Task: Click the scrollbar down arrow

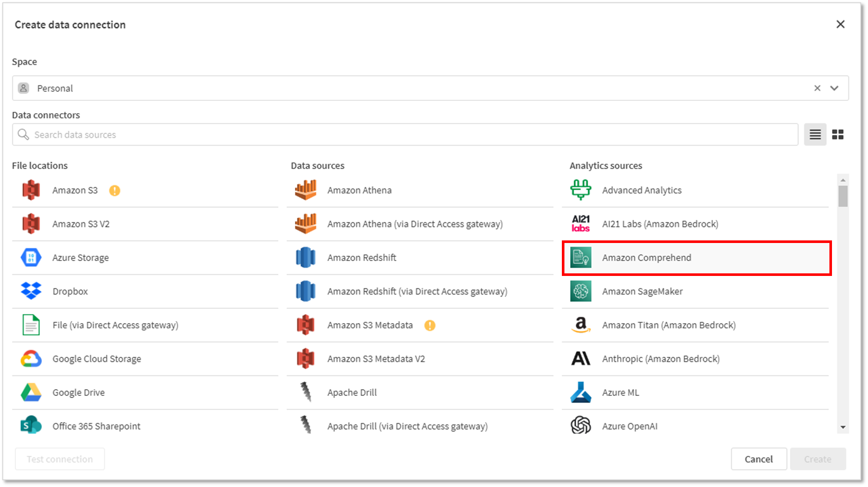Action: pos(843,427)
